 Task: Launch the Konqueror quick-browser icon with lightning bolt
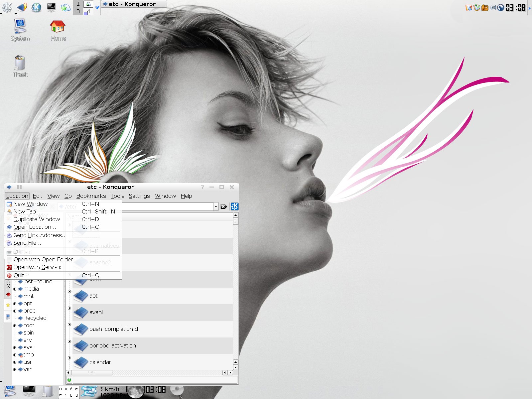click(22, 7)
